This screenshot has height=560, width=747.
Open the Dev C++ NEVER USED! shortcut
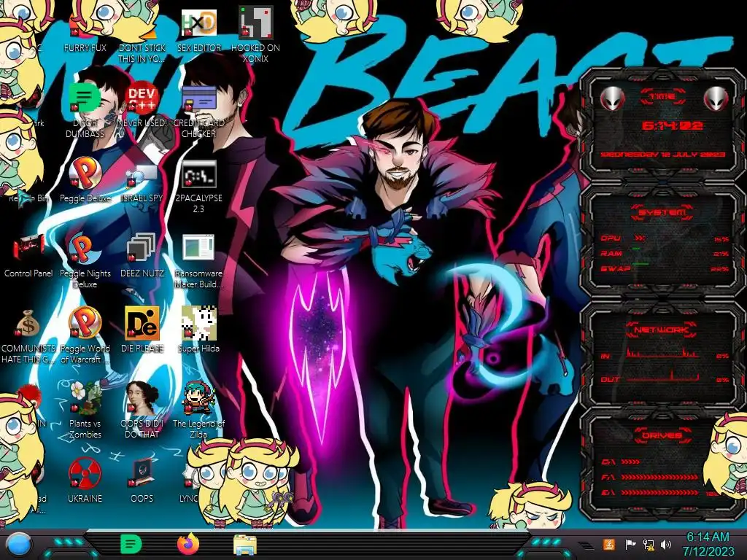[x=142, y=105]
